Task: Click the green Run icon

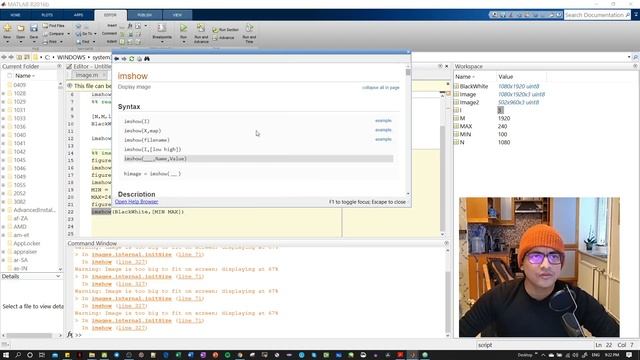Action: 184,28
